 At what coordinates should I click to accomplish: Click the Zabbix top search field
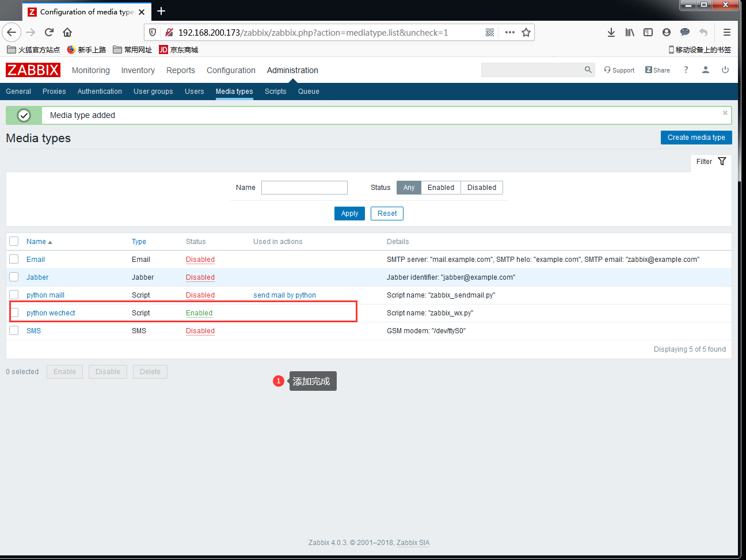(531, 70)
